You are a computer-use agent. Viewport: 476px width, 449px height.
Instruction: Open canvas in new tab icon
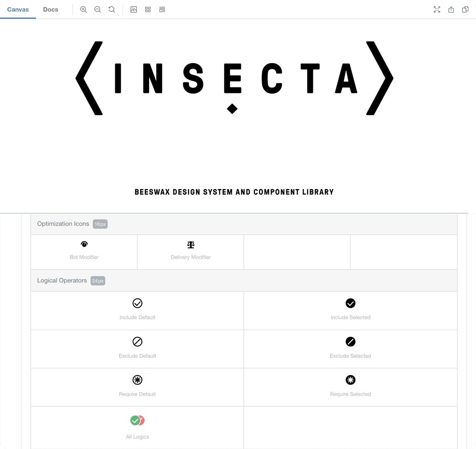[x=451, y=9]
